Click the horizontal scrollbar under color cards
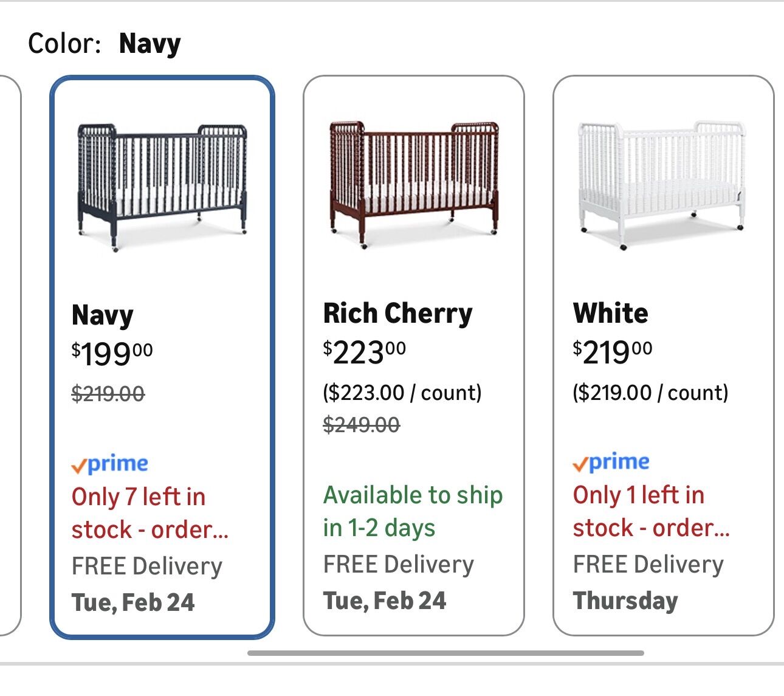Image resolution: width=784 pixels, height=696 pixels. (445, 653)
